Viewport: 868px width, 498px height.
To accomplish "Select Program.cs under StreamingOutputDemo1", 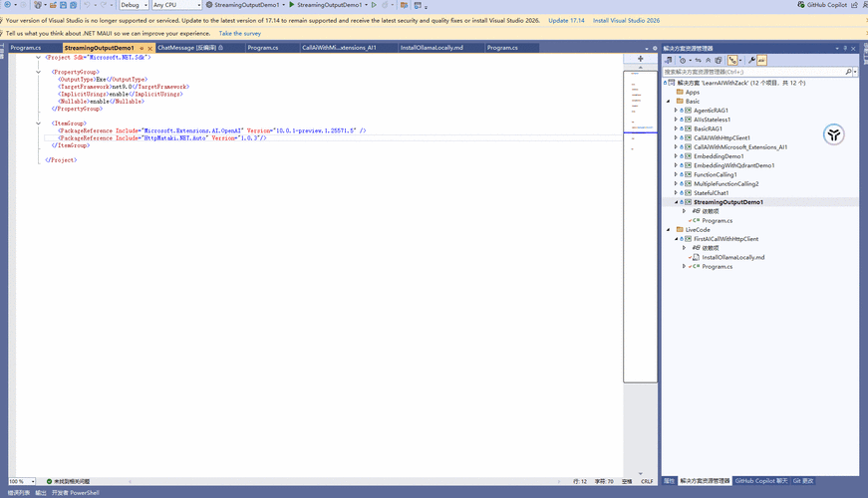I will pyautogui.click(x=717, y=221).
